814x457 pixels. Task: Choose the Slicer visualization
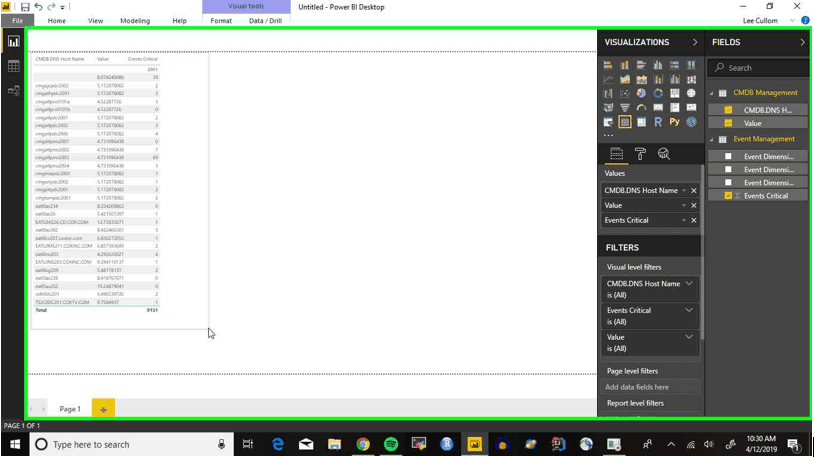click(x=608, y=122)
